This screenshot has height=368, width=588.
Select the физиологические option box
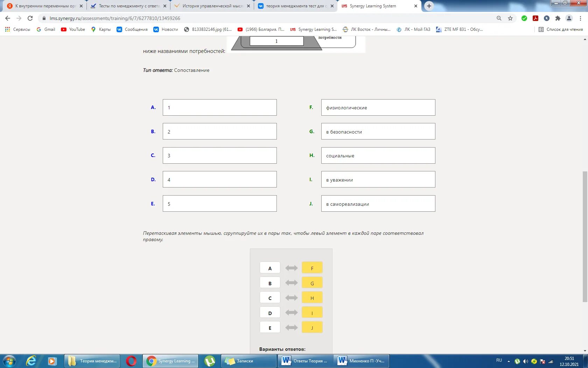(378, 108)
